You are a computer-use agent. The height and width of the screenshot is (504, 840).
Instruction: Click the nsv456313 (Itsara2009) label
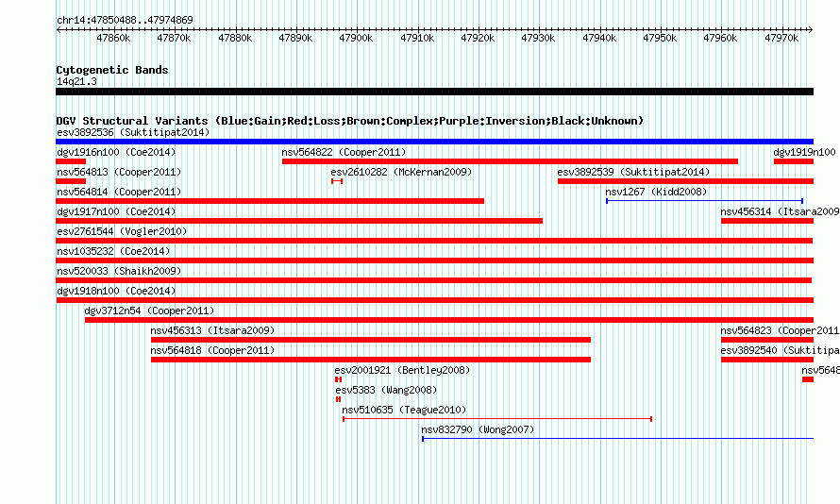[212, 330]
